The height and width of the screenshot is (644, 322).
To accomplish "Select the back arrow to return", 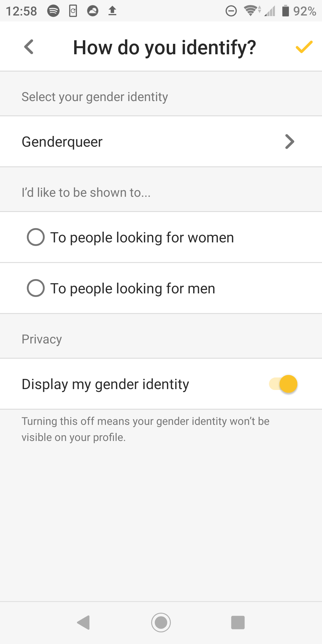I will point(28,47).
